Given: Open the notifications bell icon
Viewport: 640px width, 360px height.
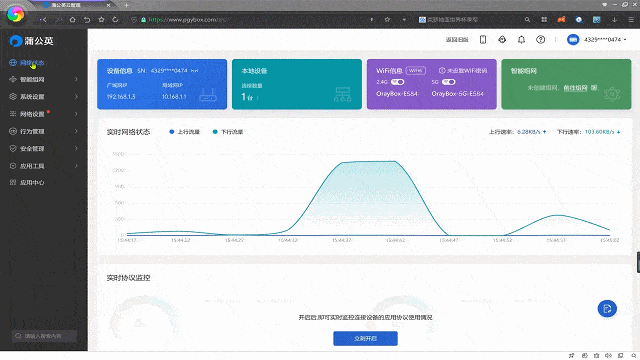Looking at the screenshot, I should (521, 40).
